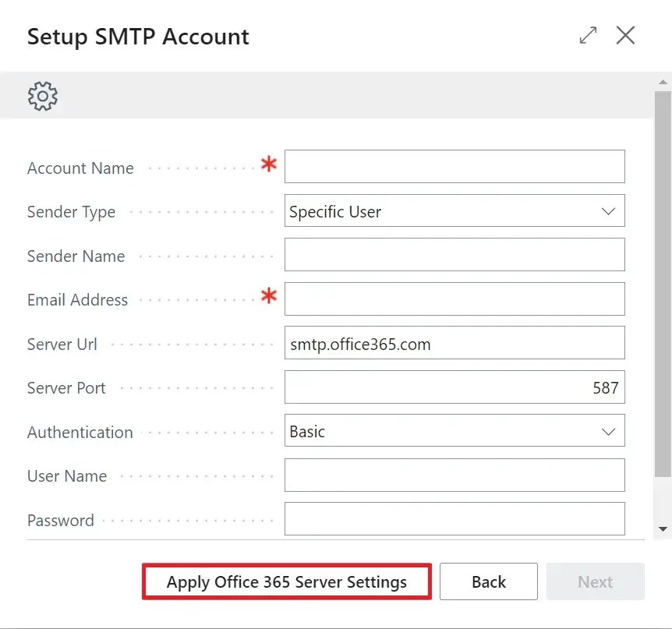Click the disabled Next button
The image size is (672, 629).
coord(595,581)
